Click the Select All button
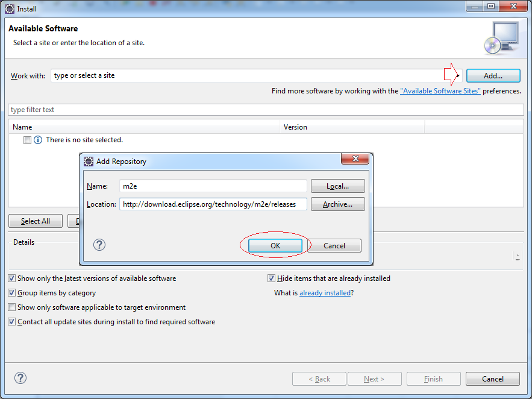532x399 pixels. click(x=36, y=221)
